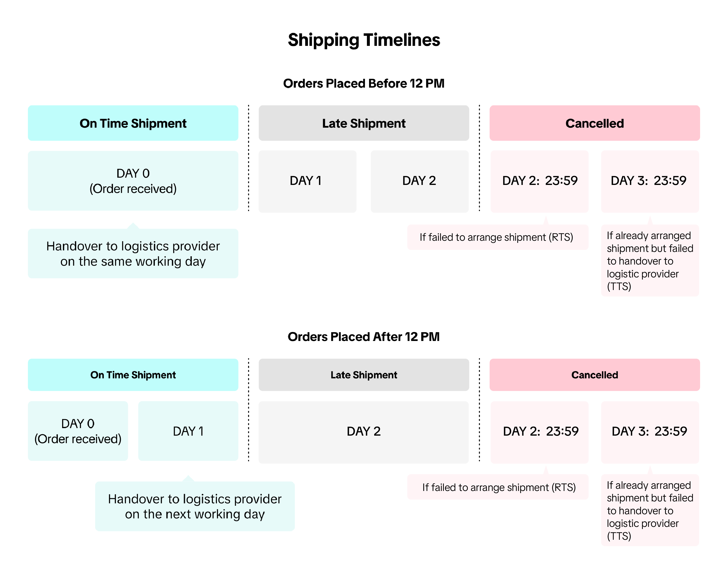Click the same working day handover note

(x=133, y=254)
